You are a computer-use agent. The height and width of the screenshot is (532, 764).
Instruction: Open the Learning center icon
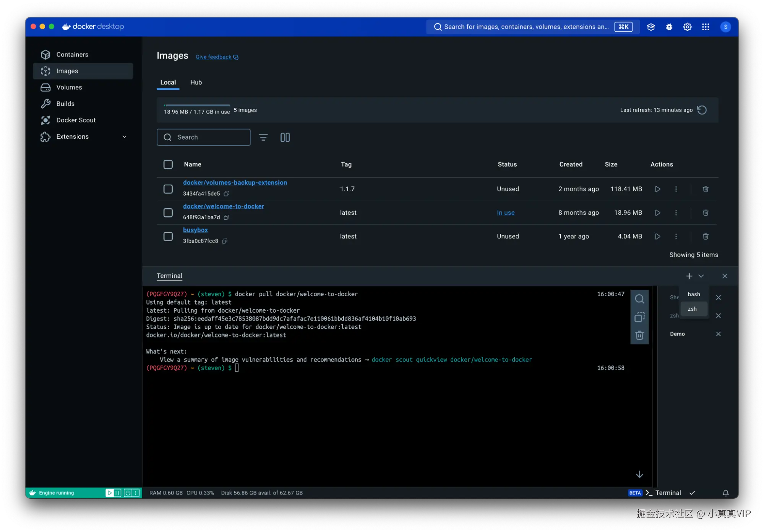[651, 27]
